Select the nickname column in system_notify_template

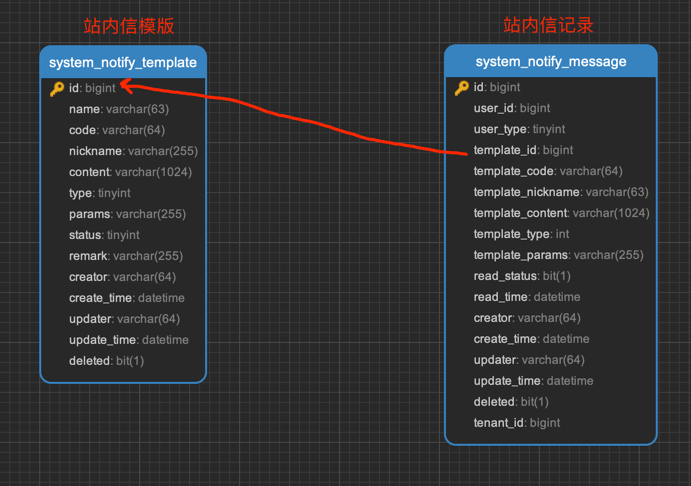coord(133,151)
